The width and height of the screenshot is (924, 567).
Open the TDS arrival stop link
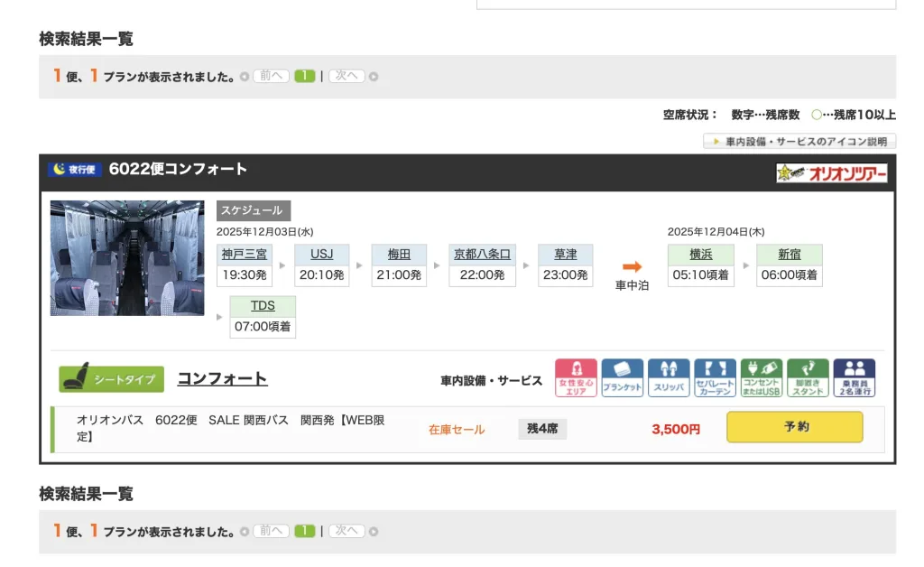click(263, 306)
